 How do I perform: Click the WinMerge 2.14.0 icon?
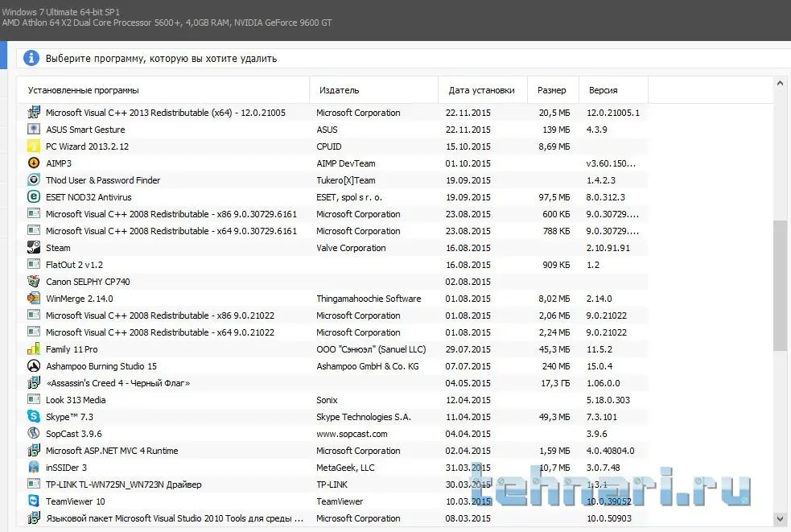34,299
